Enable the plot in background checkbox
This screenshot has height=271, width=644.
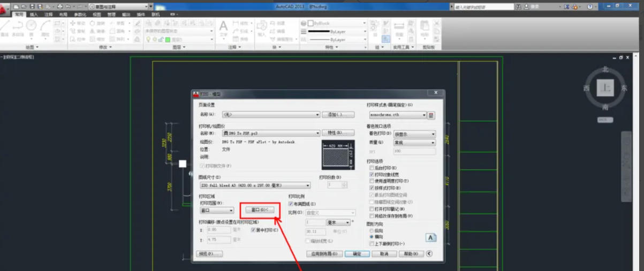pyautogui.click(x=372, y=168)
